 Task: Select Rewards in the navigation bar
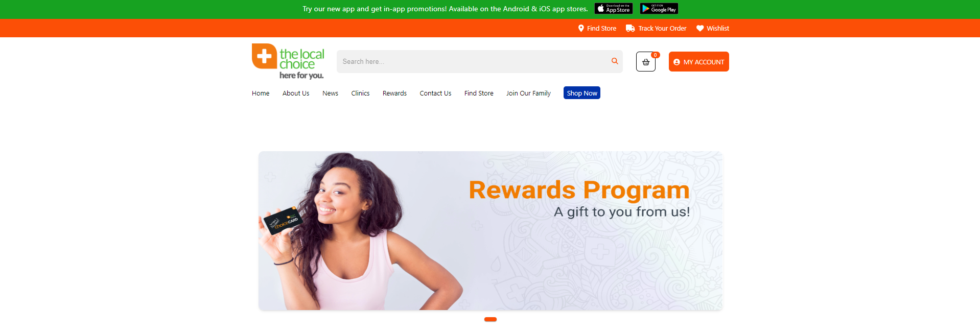394,93
